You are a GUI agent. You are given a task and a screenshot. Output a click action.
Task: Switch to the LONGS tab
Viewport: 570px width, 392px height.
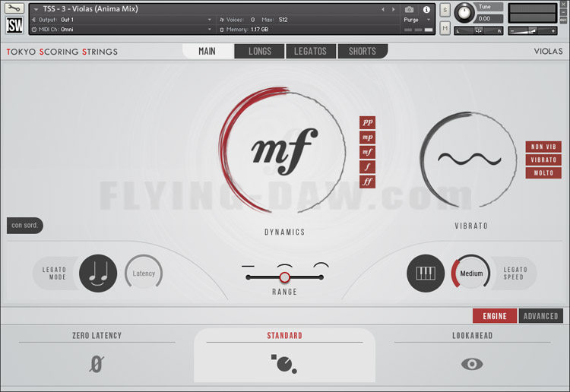point(260,51)
